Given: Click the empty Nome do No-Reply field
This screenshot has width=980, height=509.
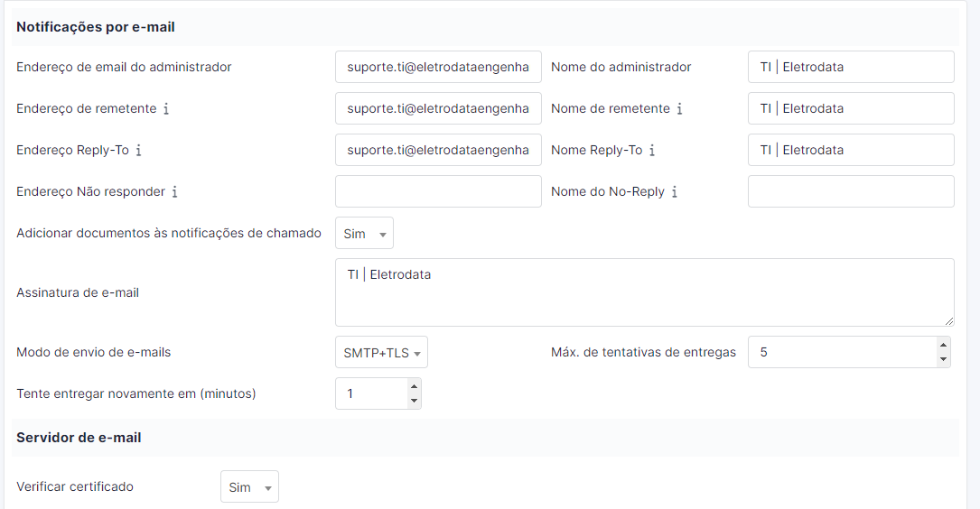Looking at the screenshot, I should [x=851, y=191].
